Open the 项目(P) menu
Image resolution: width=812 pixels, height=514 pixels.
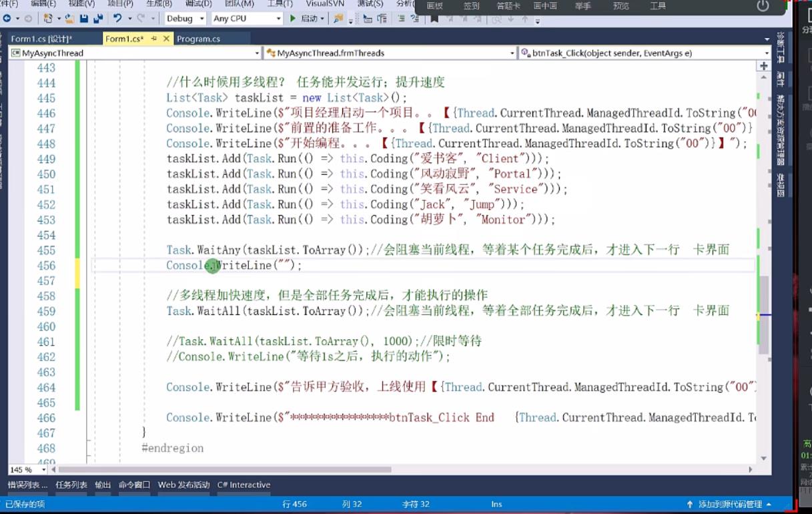120,4
